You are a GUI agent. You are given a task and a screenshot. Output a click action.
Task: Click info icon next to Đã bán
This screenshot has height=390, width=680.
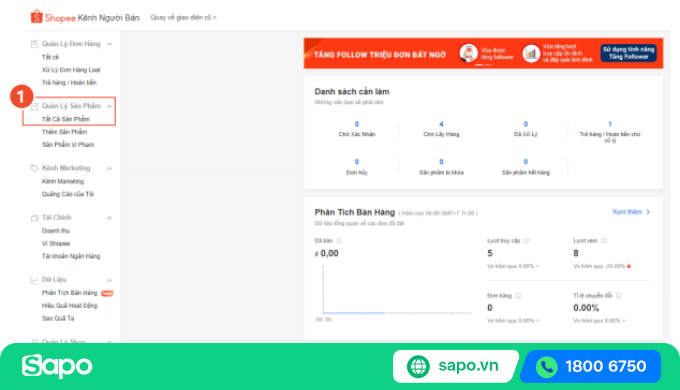pyautogui.click(x=339, y=240)
